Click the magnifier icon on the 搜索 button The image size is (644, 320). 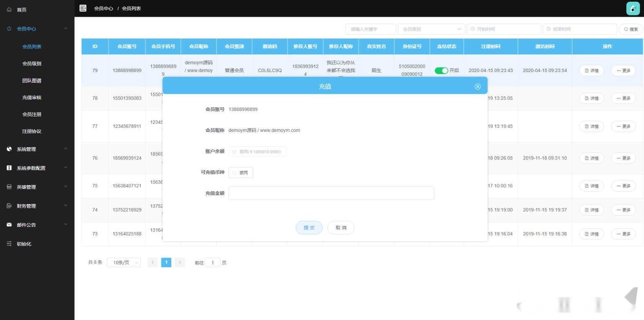pyautogui.click(x=626, y=29)
